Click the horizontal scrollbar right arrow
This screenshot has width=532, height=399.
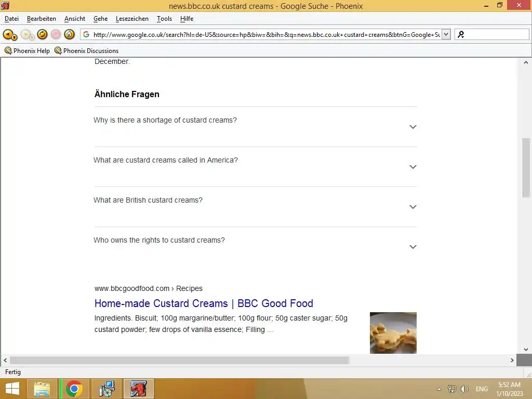point(512,361)
